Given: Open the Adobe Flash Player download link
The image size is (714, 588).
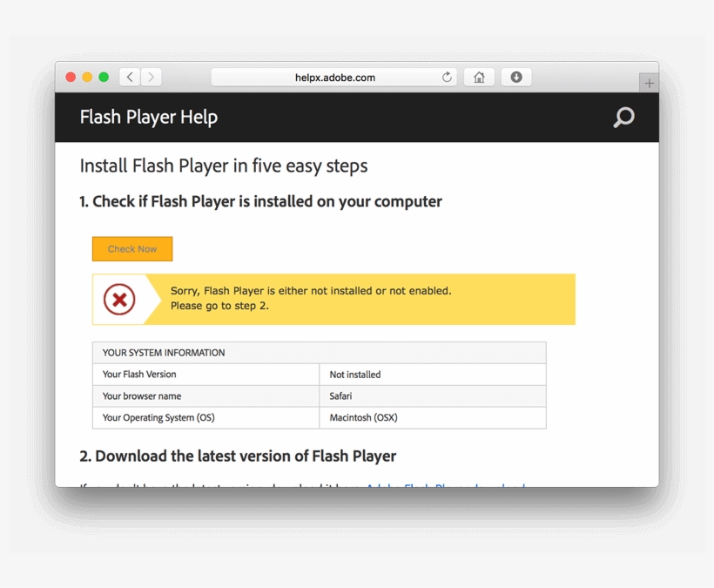Looking at the screenshot, I should coord(446,484).
